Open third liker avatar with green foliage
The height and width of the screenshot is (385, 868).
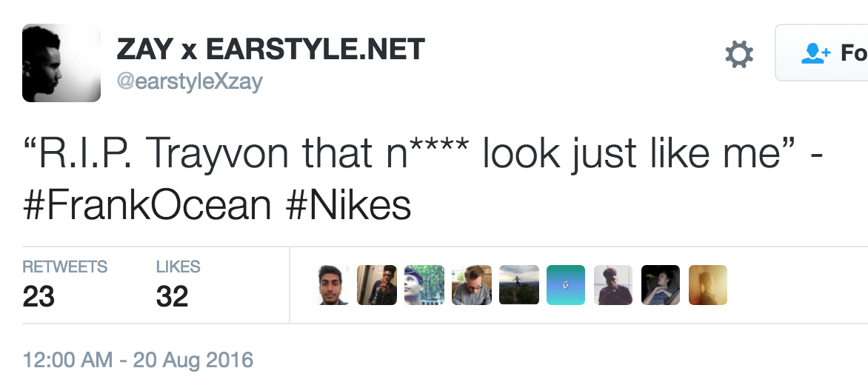coord(424,285)
